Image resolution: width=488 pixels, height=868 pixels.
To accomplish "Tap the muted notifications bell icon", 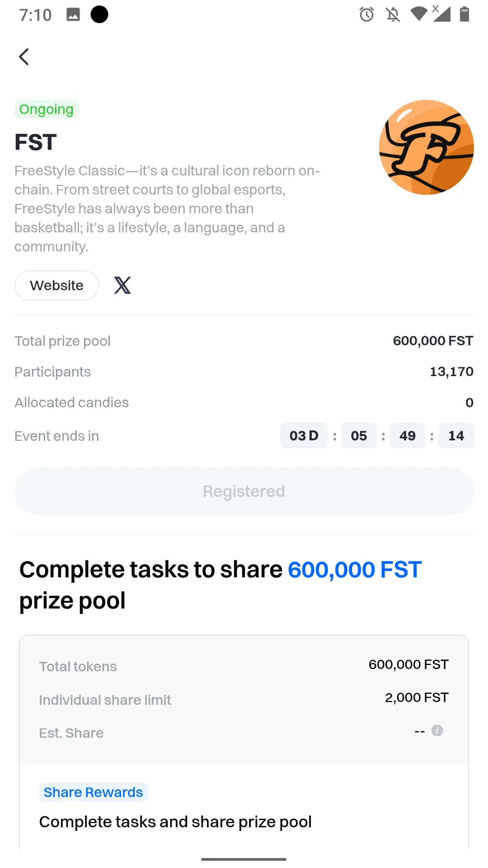I will (x=393, y=14).
